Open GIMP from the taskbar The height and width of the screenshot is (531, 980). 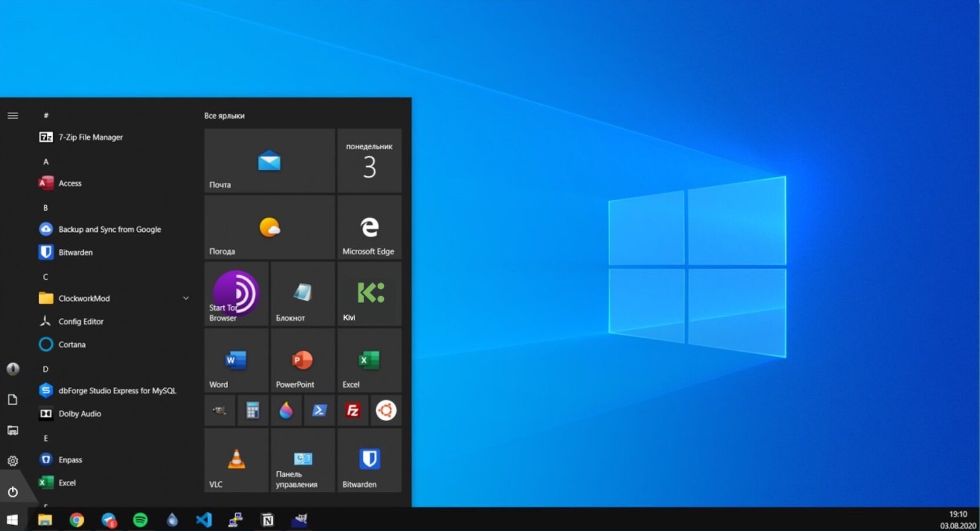coord(300,520)
